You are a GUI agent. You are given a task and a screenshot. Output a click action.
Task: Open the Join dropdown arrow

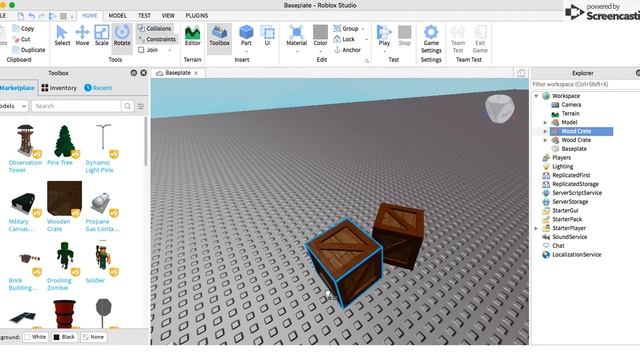(169, 50)
